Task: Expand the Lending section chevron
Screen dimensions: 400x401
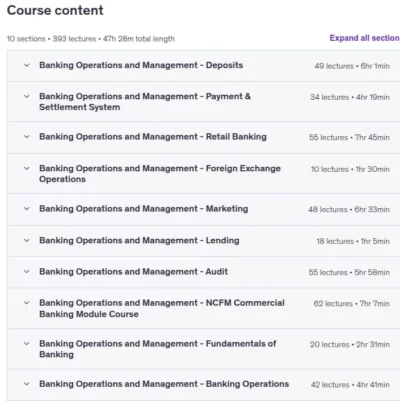Action: click(27, 240)
